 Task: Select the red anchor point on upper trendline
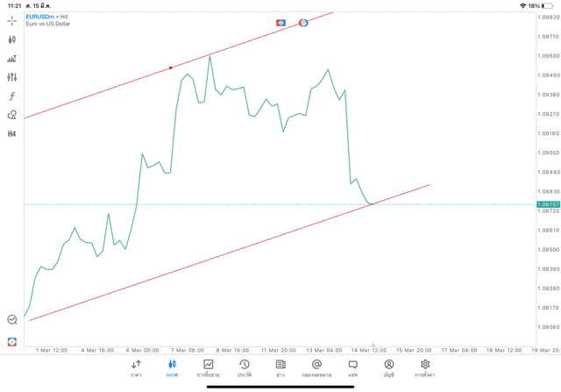[x=171, y=68]
